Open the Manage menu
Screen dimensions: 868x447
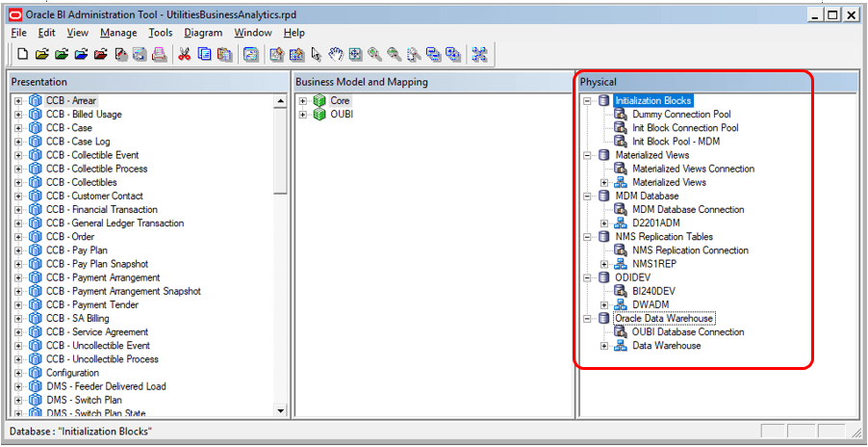[118, 33]
